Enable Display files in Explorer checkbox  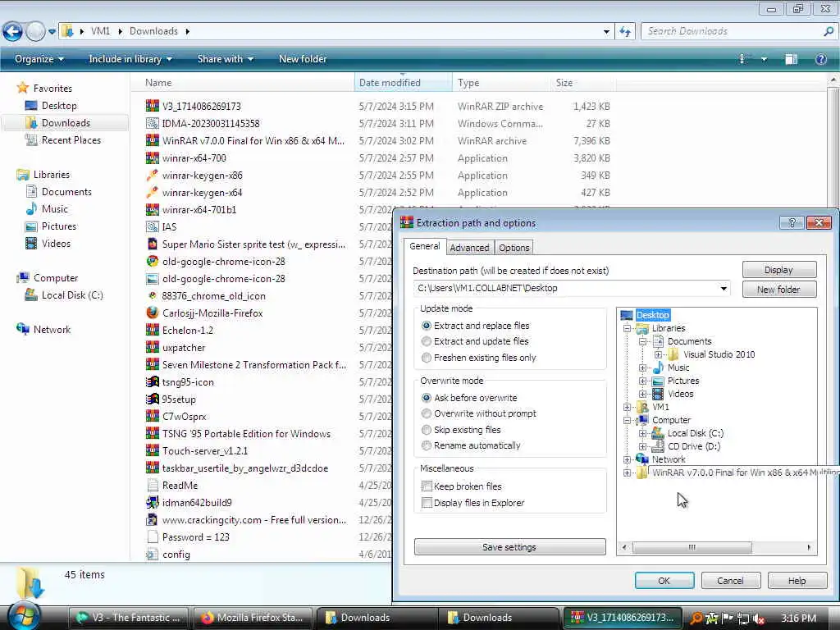pyautogui.click(x=427, y=503)
